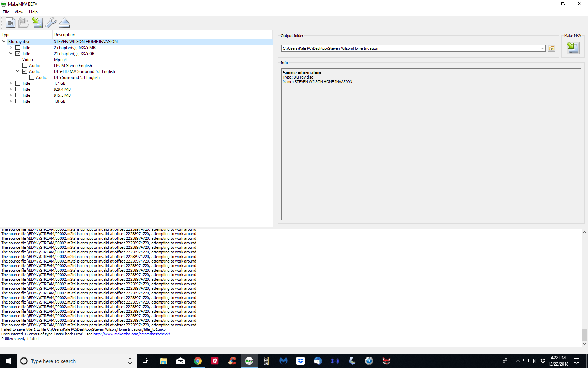This screenshot has height=368, width=588.
Task: Click the Eject disc toolbar icon
Action: 64,23
